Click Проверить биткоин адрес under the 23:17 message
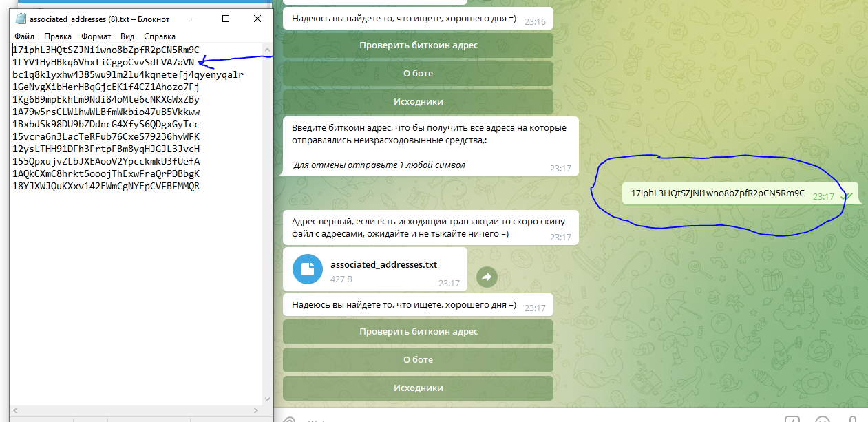This screenshot has width=868, height=422. [x=419, y=332]
